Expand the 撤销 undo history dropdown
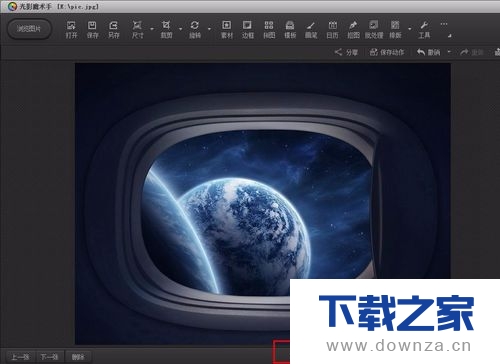The image size is (500, 364). [x=449, y=52]
